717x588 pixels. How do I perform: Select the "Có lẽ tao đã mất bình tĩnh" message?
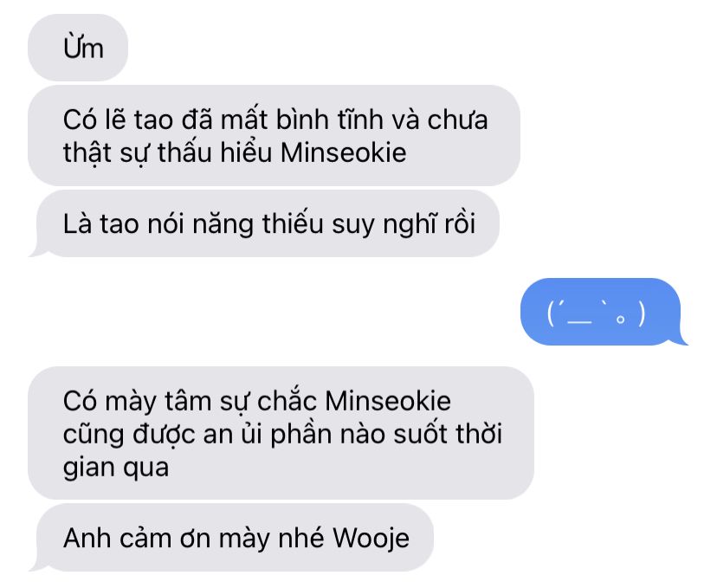(274, 135)
